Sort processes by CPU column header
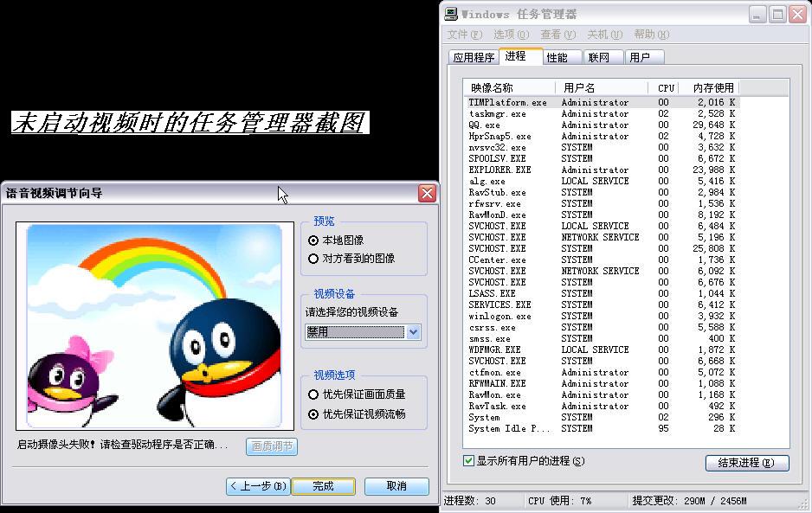 point(664,88)
